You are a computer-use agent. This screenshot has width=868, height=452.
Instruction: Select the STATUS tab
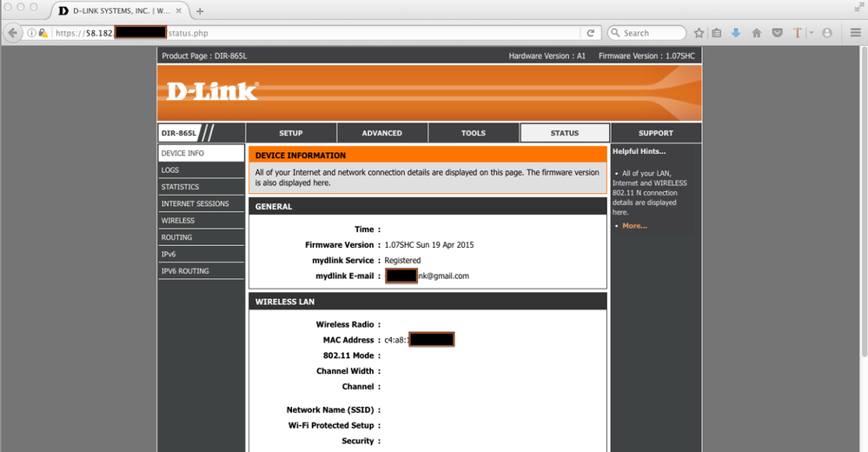click(x=565, y=133)
